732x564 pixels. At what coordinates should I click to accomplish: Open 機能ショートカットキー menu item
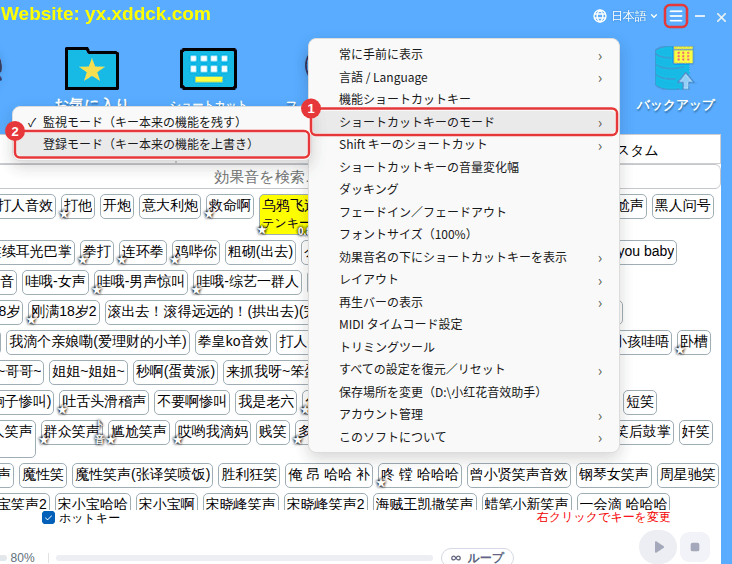(x=464, y=99)
